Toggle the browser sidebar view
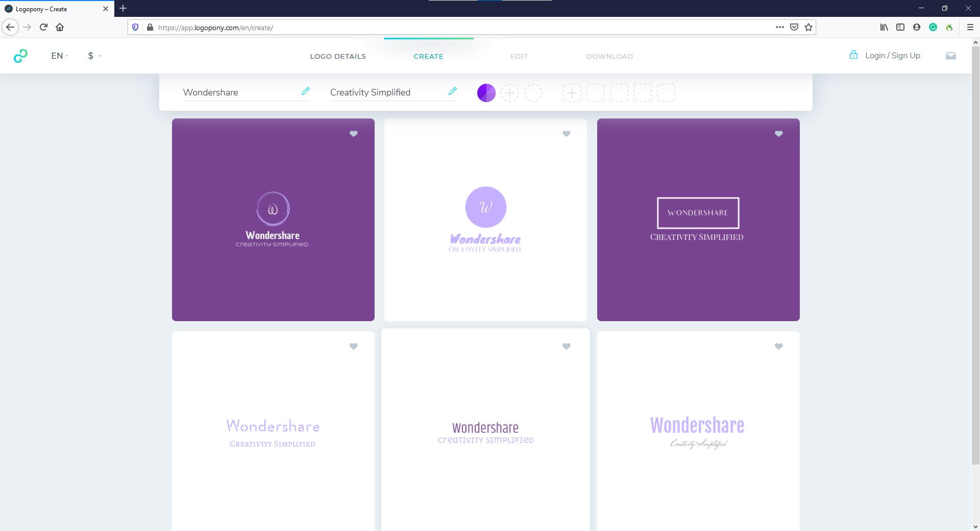This screenshot has width=980, height=531. 900,27
